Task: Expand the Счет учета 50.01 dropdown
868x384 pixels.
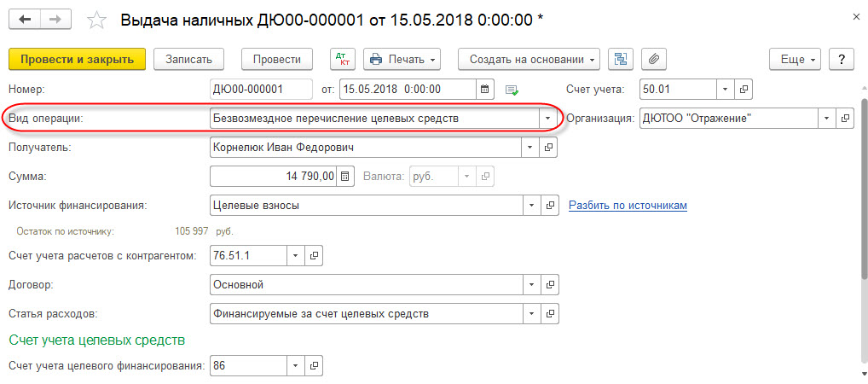Action: (x=724, y=89)
